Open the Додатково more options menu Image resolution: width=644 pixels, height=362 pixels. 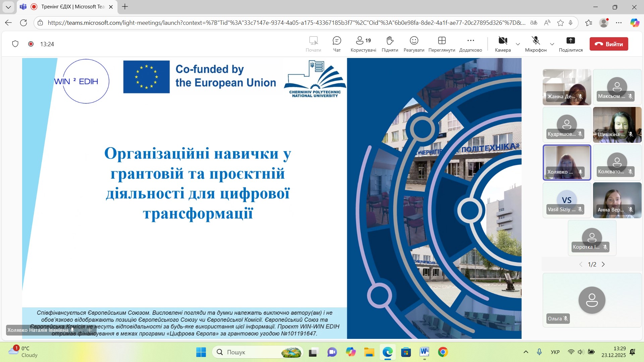[470, 44]
